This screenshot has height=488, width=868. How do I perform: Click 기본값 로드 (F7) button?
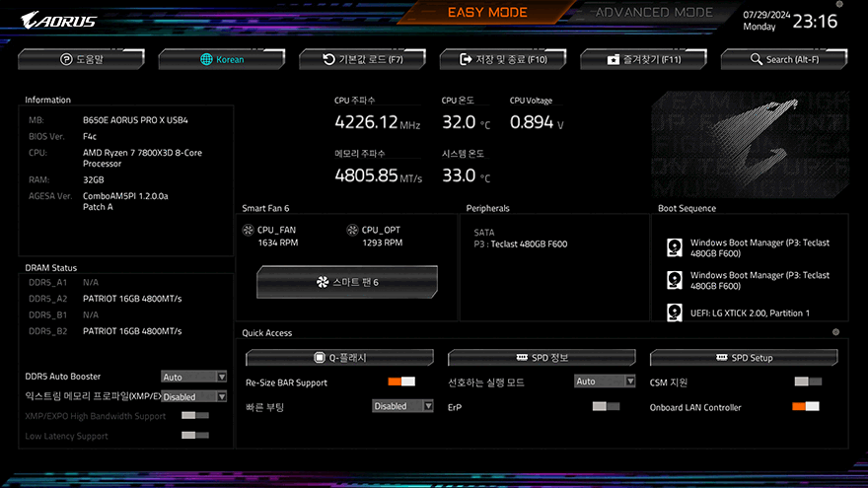363,59
